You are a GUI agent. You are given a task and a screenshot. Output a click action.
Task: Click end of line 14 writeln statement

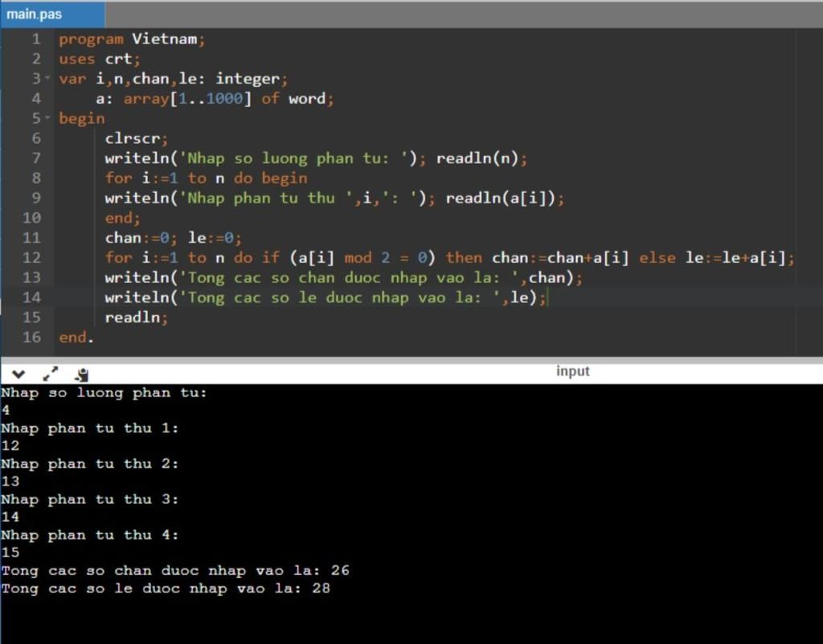[547, 298]
